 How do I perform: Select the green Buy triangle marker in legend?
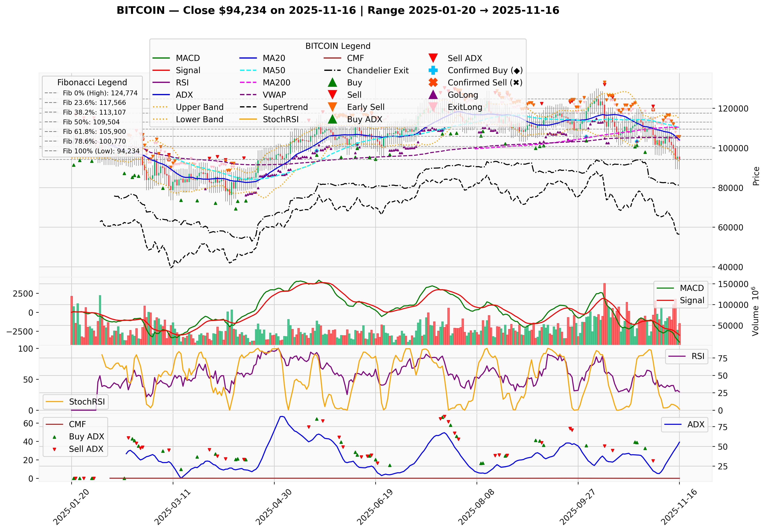click(332, 83)
